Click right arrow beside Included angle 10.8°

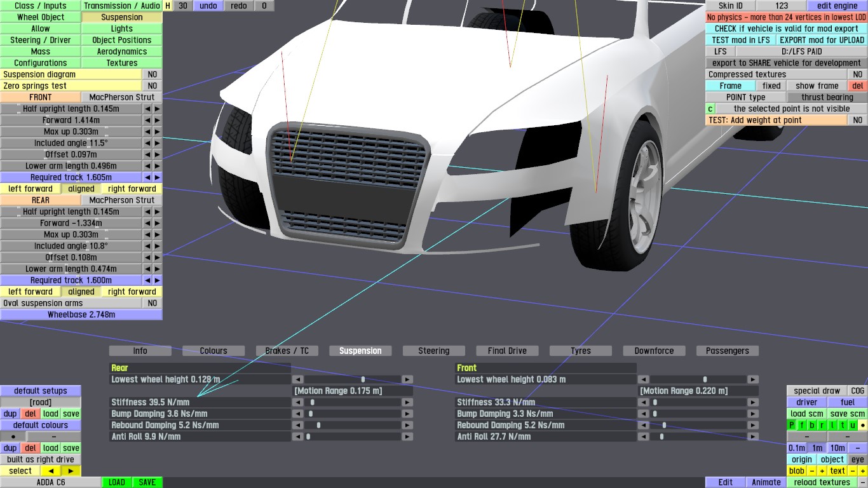pos(158,246)
